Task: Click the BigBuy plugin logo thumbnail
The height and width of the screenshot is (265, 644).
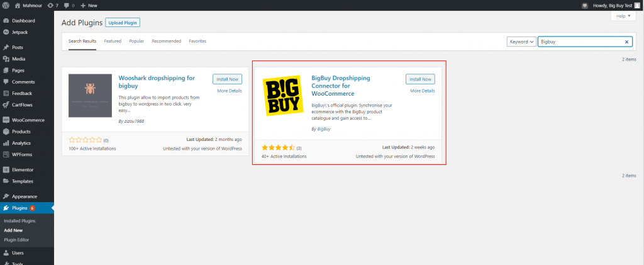Action: coord(283,95)
